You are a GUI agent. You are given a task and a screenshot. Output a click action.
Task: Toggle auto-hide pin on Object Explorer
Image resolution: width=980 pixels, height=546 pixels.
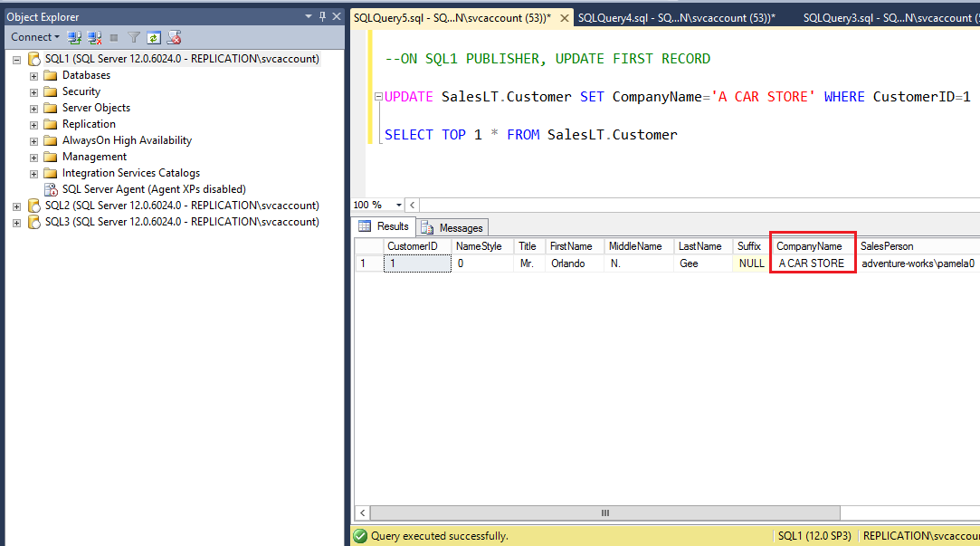322,16
